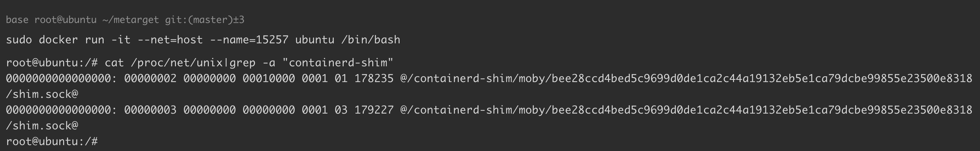This screenshot has height=151, width=980.
Task: Click the --net=host flag
Action: (170, 40)
